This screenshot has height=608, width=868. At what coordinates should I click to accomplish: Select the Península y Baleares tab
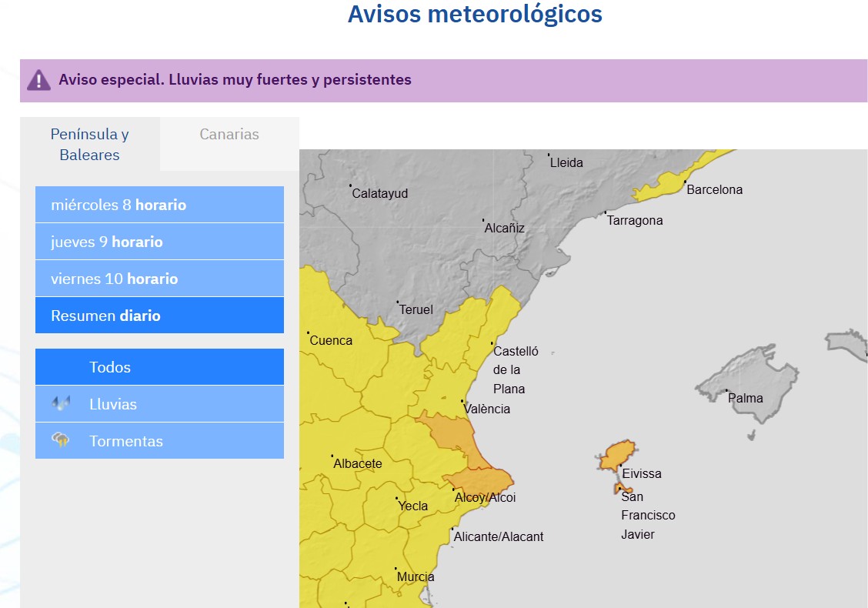pos(89,145)
